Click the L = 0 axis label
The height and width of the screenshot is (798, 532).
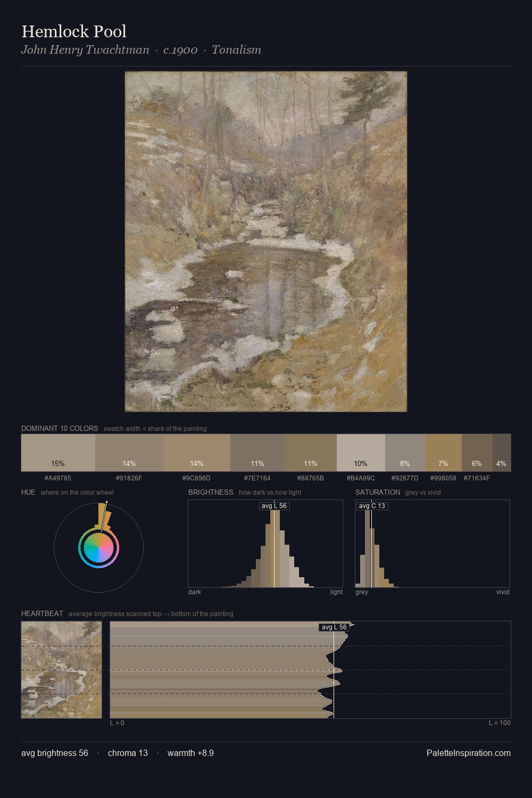point(117,723)
